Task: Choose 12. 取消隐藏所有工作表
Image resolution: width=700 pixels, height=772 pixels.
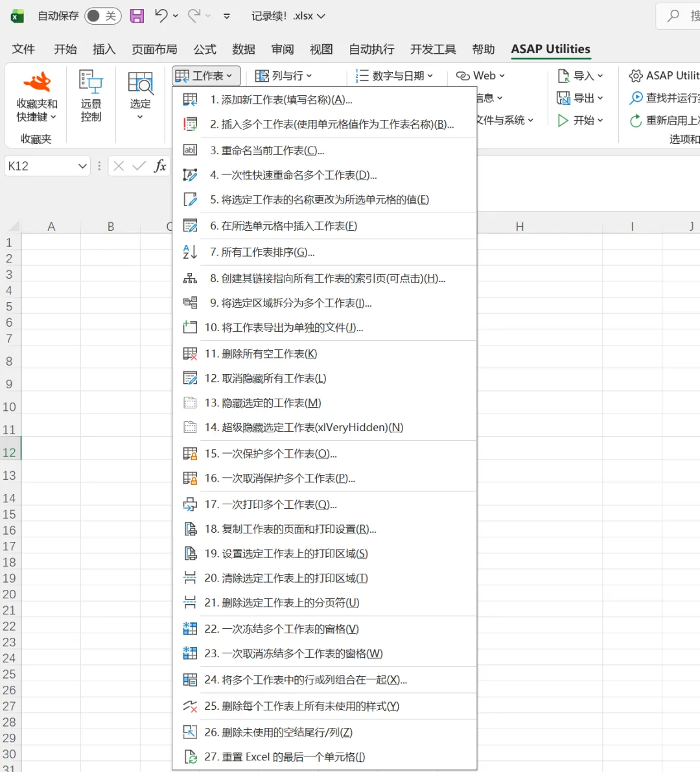Action: [x=325, y=378]
